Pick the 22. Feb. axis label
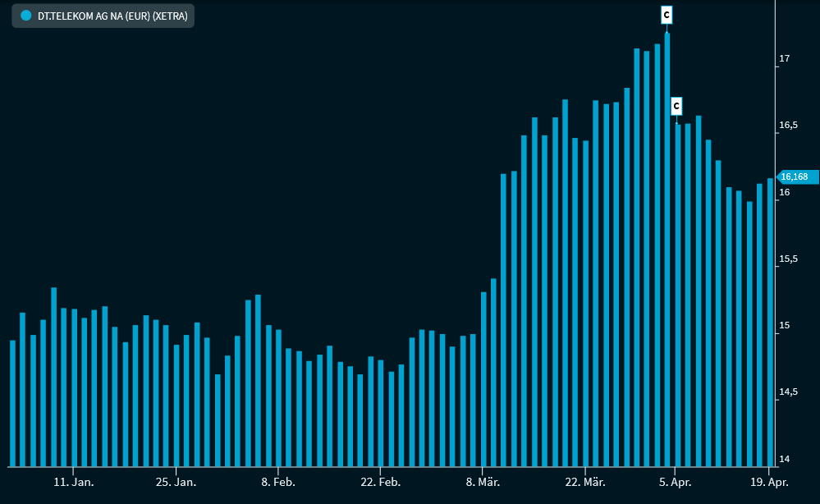This screenshot has height=504, width=820. 381,483
